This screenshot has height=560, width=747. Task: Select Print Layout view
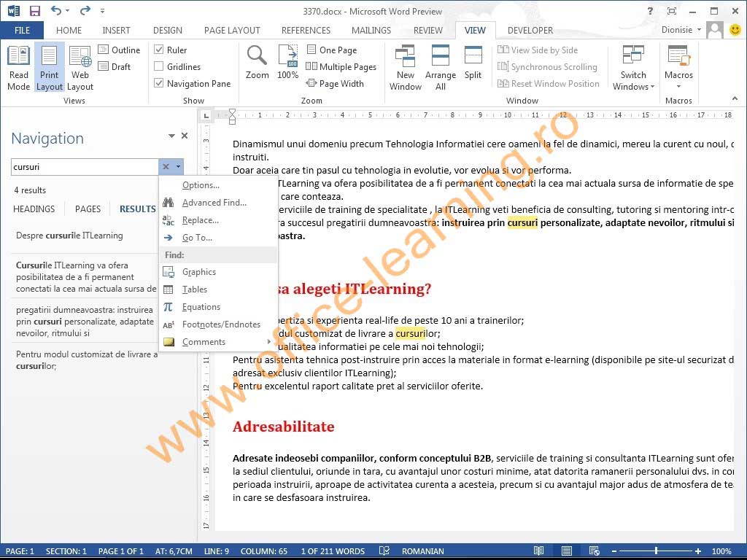[49, 68]
